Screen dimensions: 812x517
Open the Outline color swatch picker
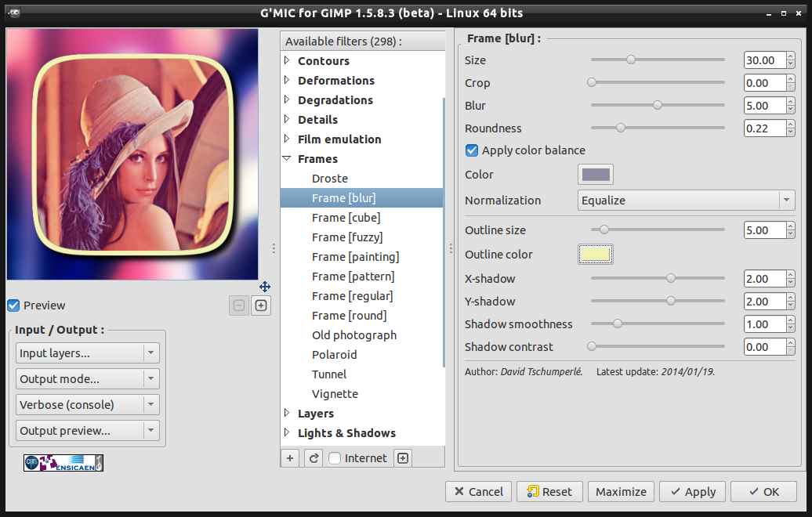[596, 254]
